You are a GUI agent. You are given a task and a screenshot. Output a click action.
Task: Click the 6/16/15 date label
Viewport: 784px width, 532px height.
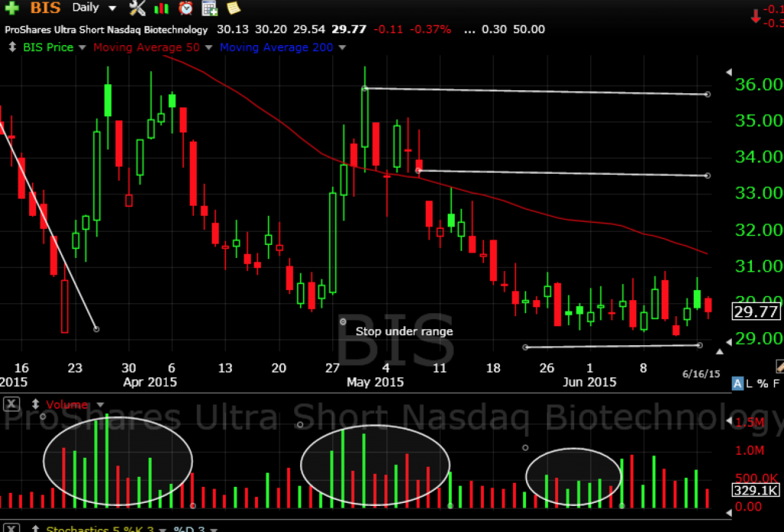point(701,374)
